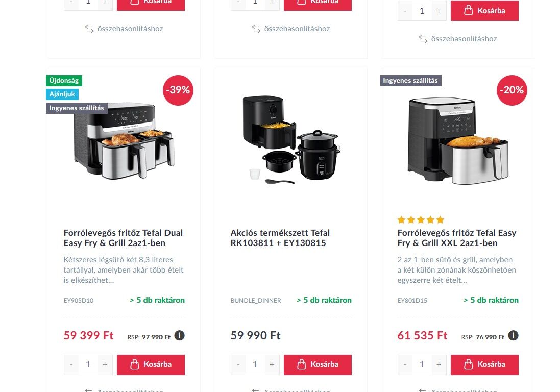Screen dimensions: 560x392
Task: Add RK103811 + EY130815 bundle to cart
Action: tap(318, 364)
